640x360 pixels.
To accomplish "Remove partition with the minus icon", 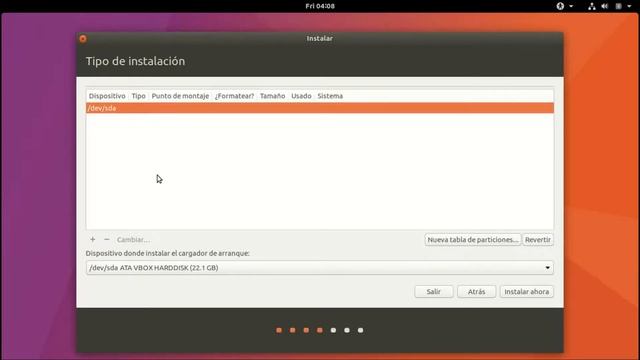I will 107,240.
